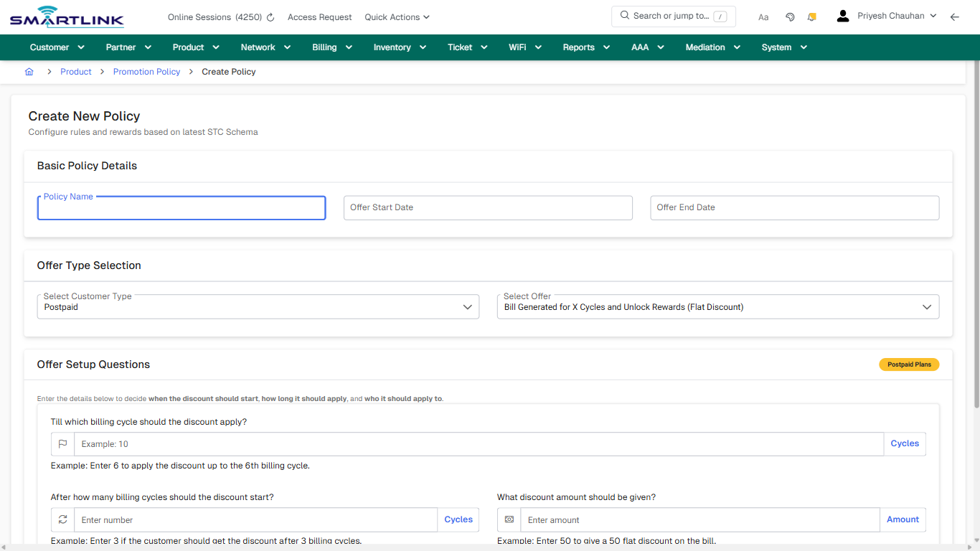
Task: Click the back arrow in the top bar
Action: point(954,17)
